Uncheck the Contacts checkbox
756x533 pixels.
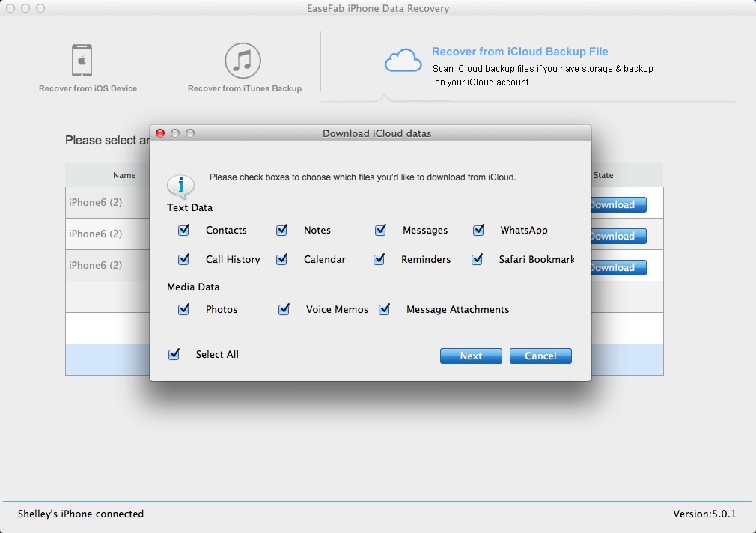pos(183,230)
